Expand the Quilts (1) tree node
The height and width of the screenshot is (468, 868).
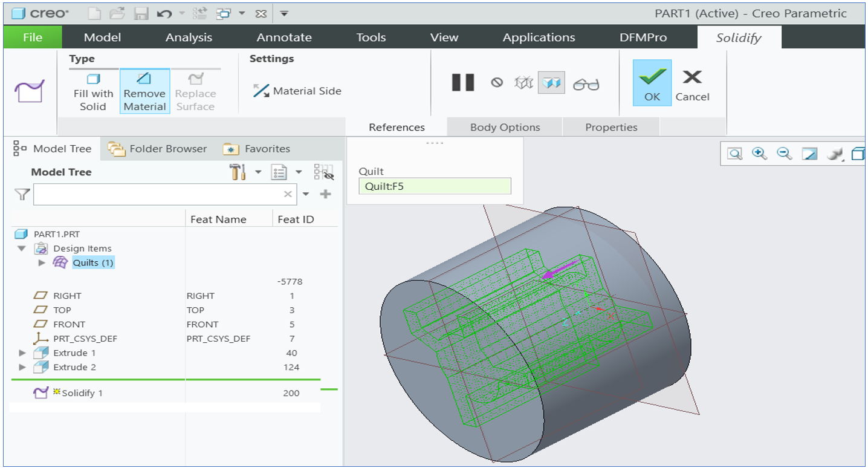(x=42, y=263)
